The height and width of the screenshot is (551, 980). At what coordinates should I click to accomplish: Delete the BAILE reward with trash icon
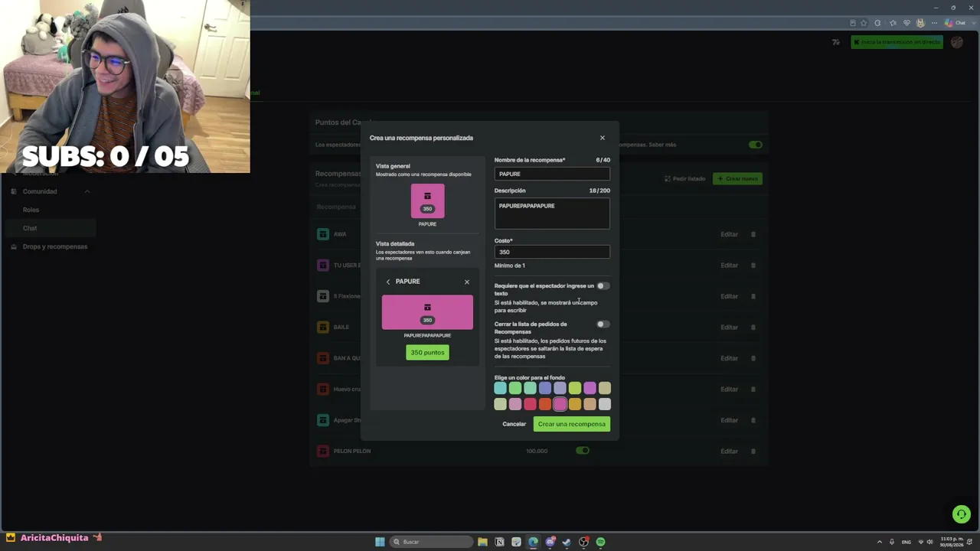point(753,327)
